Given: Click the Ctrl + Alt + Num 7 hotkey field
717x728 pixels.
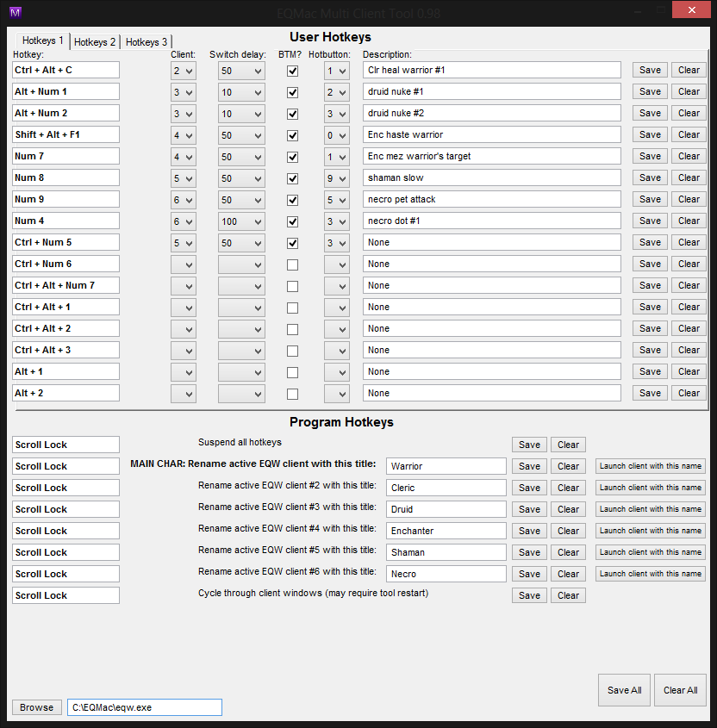Looking at the screenshot, I should [65, 285].
